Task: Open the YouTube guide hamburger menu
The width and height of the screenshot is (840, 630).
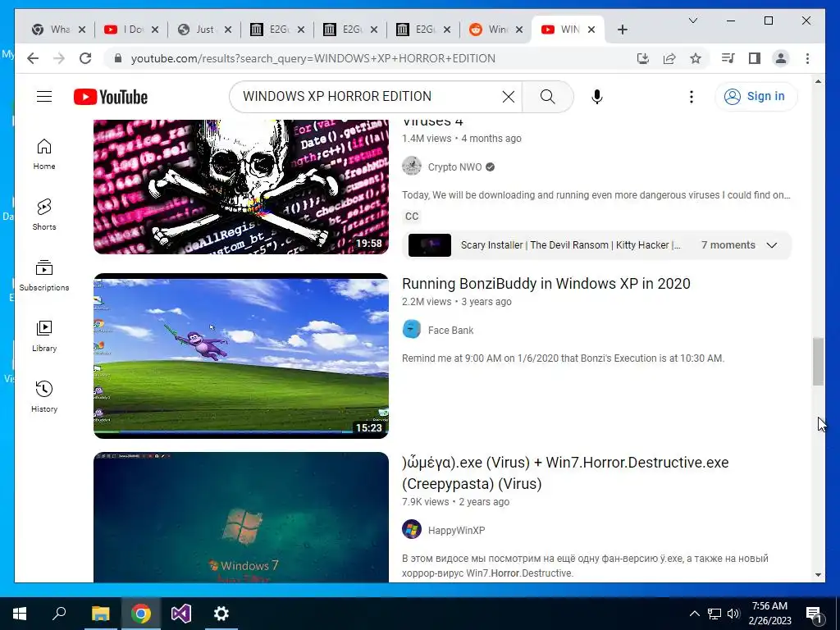Action: [44, 97]
